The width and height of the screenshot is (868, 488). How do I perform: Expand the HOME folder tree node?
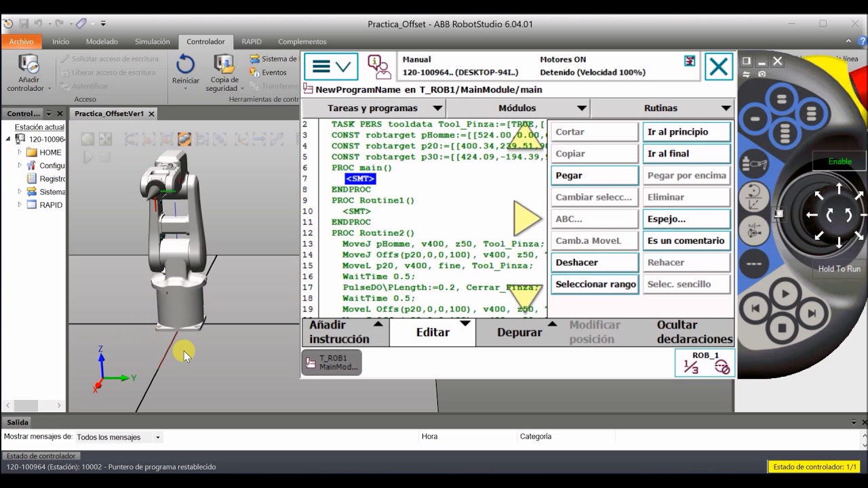click(x=20, y=152)
